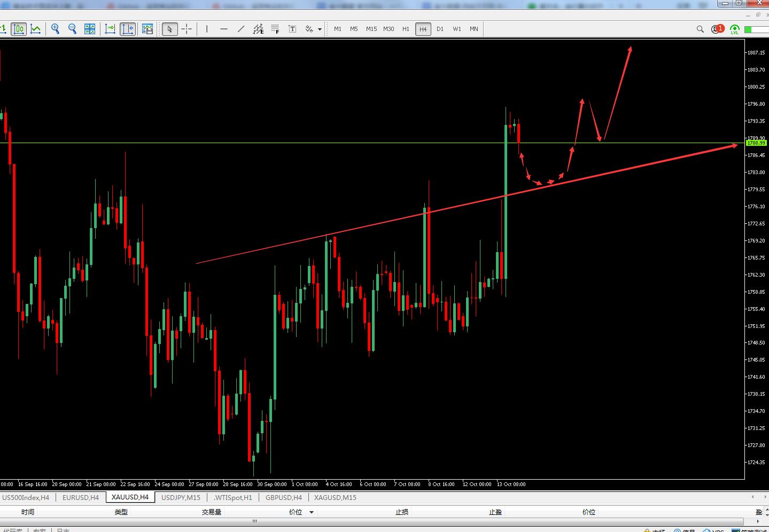
Task: Switch the chart to the H1 timeframe
Action: click(x=406, y=29)
